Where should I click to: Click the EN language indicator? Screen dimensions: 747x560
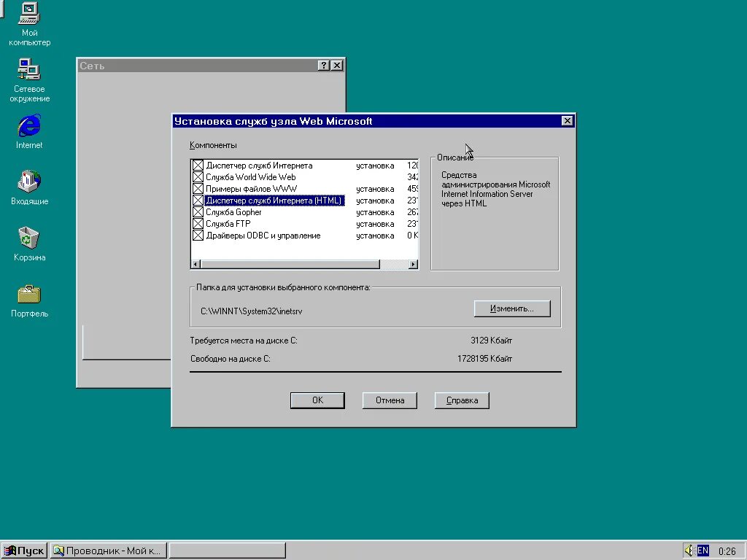tap(703, 551)
